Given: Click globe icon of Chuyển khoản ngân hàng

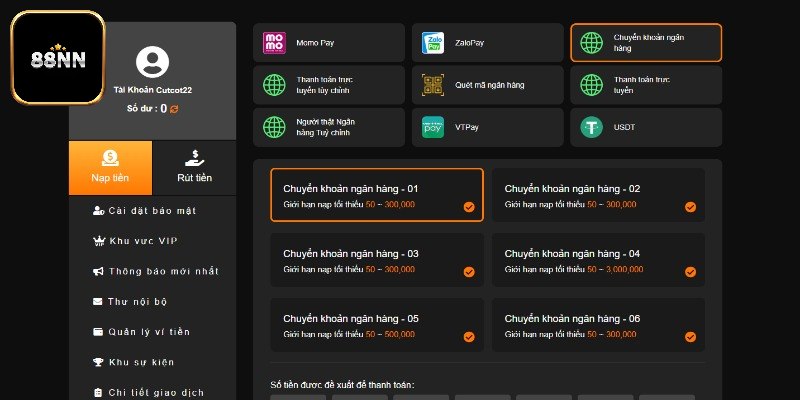Looking at the screenshot, I should (x=591, y=43).
